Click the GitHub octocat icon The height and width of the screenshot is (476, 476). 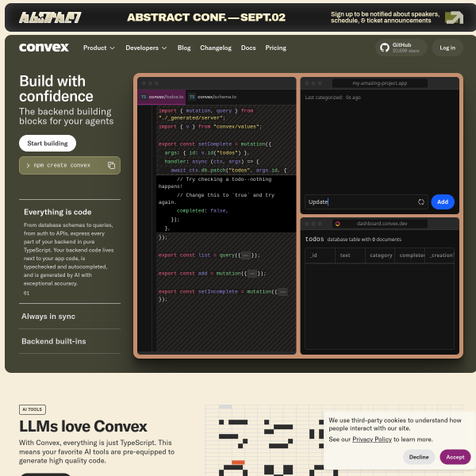385,48
